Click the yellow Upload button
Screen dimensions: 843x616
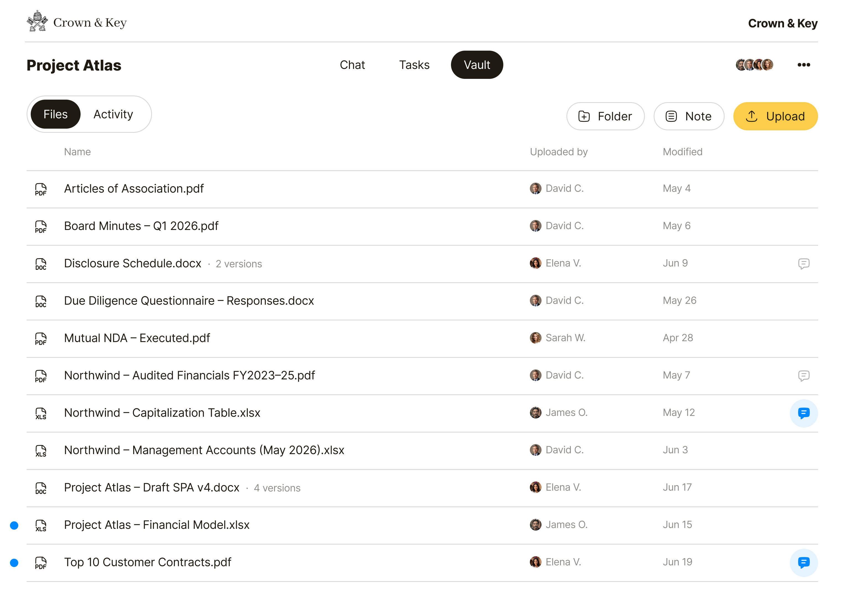tap(775, 116)
